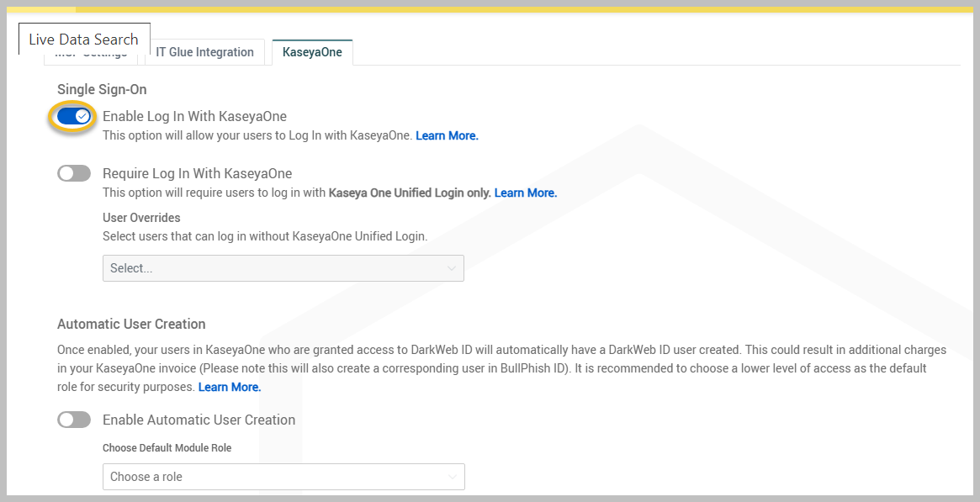The width and height of the screenshot is (980, 502).
Task: Open Learn More link after Unified Login only
Action: [x=525, y=193]
